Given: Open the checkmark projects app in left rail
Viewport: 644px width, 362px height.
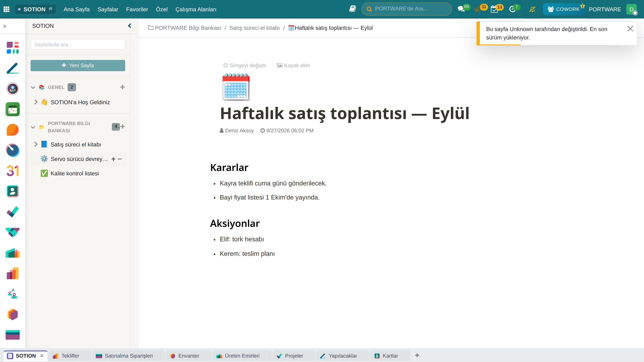Looking at the screenshot, I should point(12,212).
